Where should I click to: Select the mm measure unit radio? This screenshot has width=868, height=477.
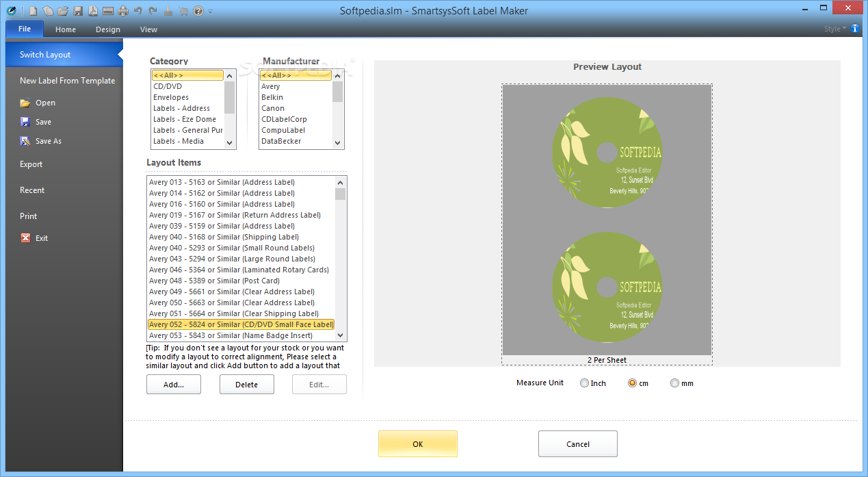pos(674,383)
